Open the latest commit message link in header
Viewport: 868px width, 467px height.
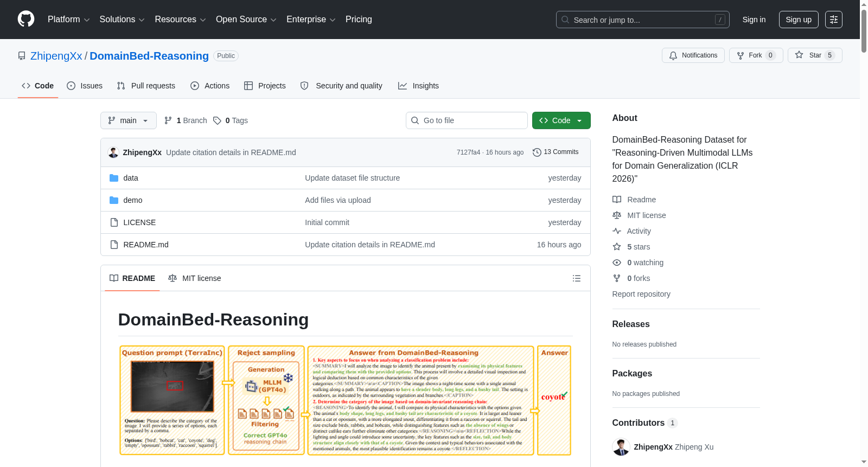click(231, 152)
